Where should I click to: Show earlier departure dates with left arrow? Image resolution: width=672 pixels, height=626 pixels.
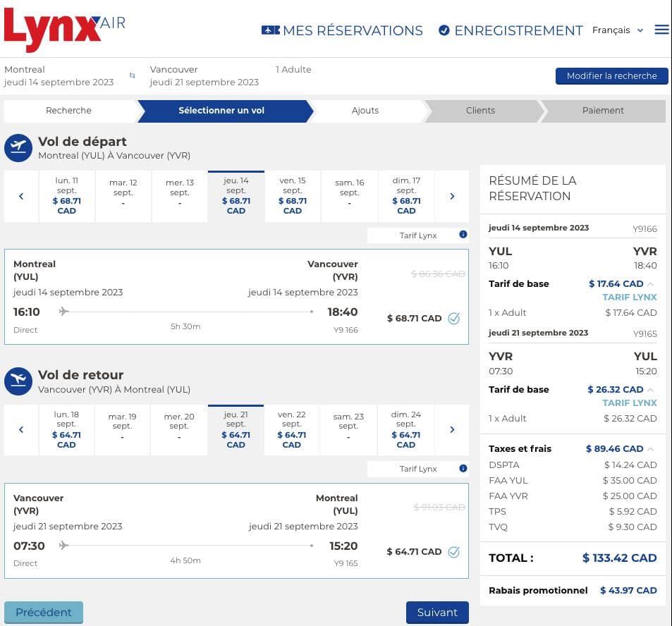21,196
